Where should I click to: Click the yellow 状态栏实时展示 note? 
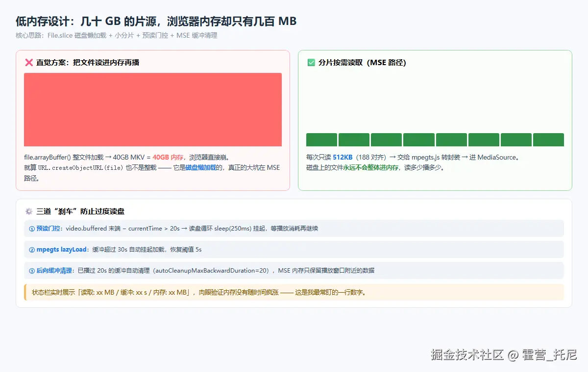point(294,292)
